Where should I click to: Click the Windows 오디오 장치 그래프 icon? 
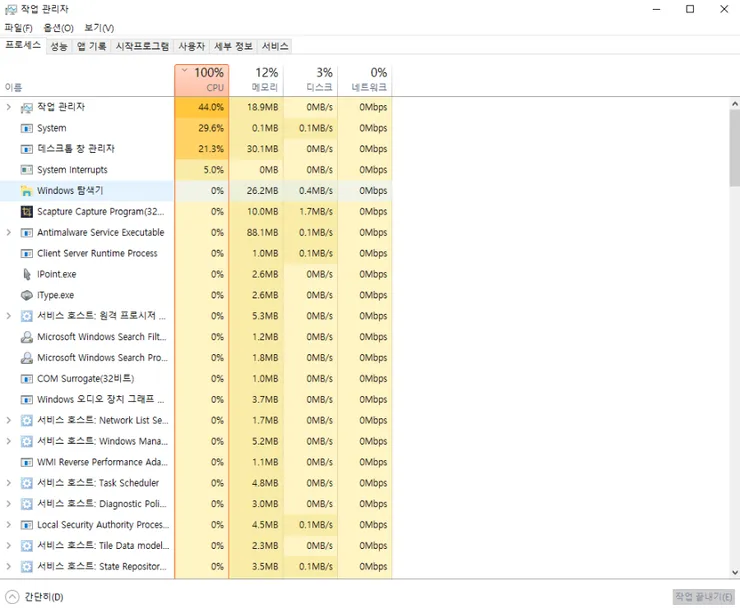(x=26, y=400)
